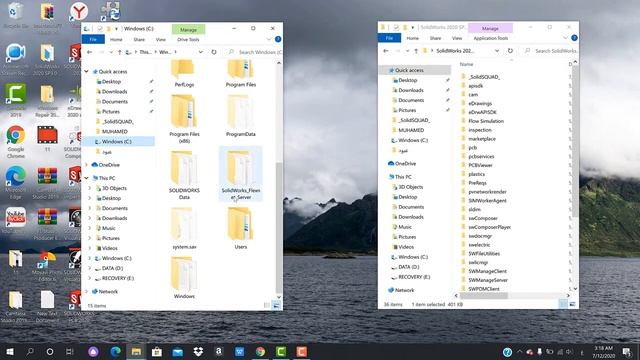The width and height of the screenshot is (640, 360).
Task: Open File Explorer from the taskbar
Action: point(136,351)
